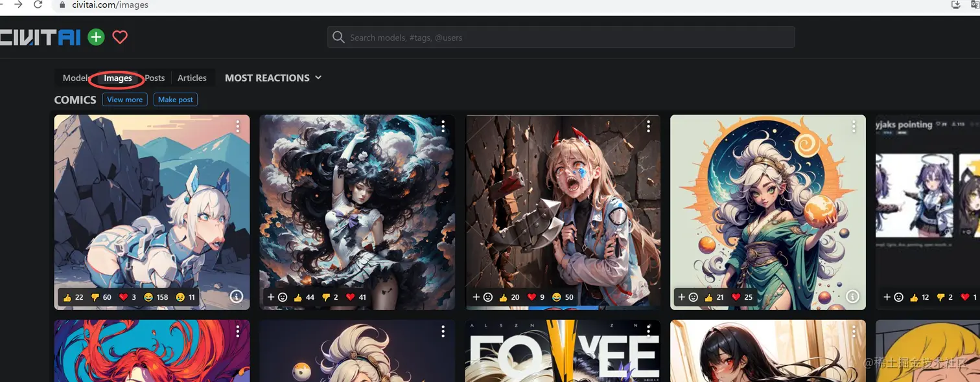The height and width of the screenshot is (382, 980).
Task: Open info icon on the green-robed girl card
Action: 853,297
